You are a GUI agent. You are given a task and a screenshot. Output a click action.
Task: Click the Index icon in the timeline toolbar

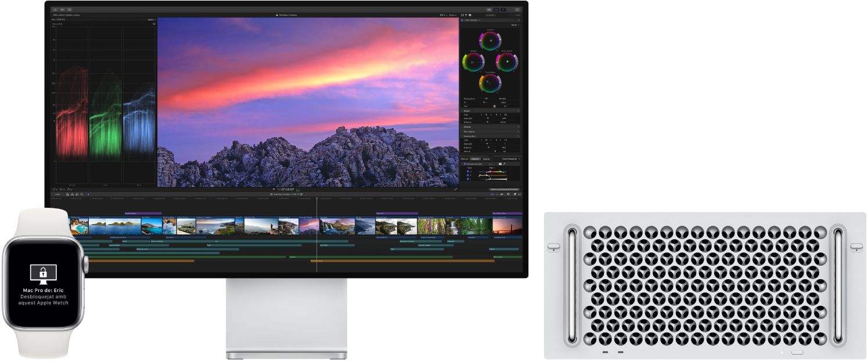[x=57, y=193]
